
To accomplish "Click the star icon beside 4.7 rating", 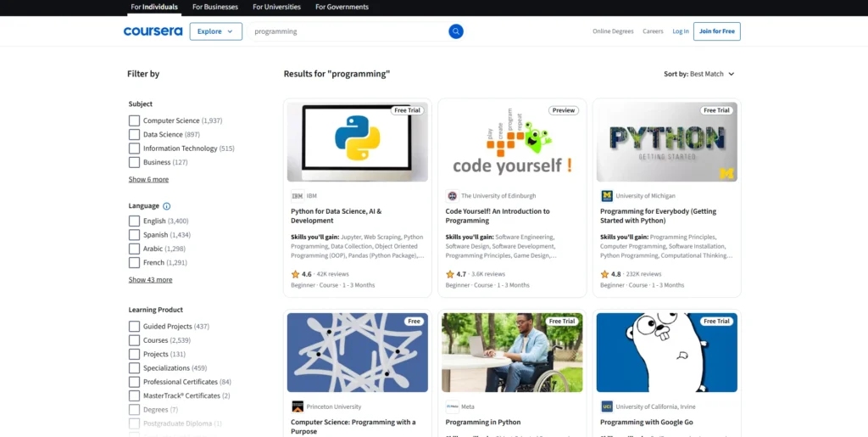I will pos(449,274).
